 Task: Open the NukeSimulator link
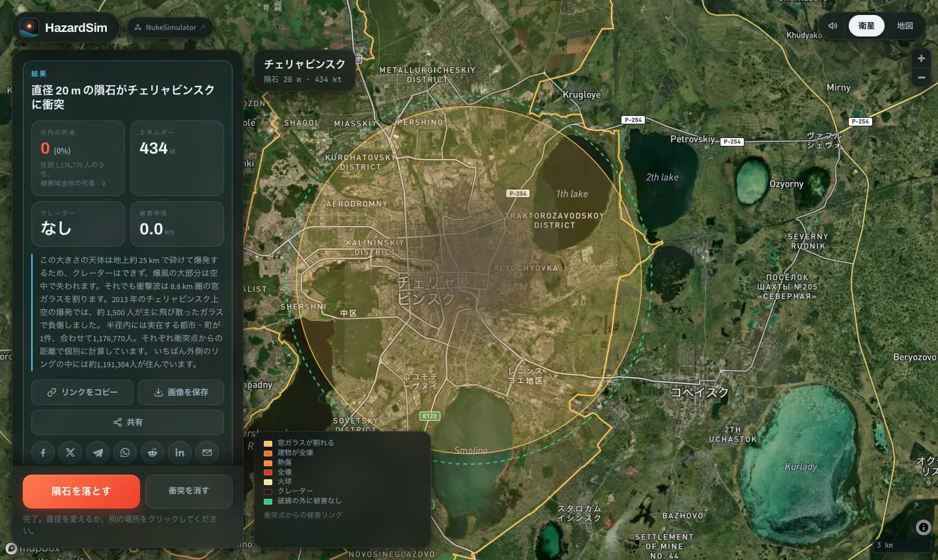(170, 27)
